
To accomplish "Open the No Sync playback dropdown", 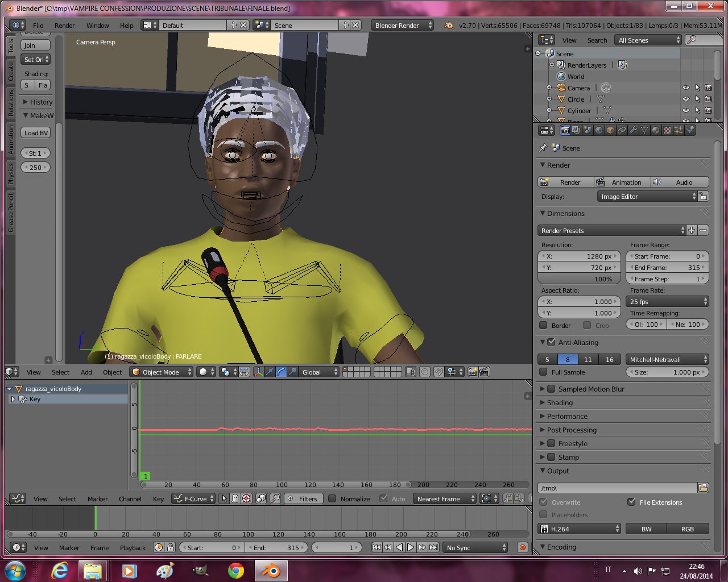I will coord(475,547).
